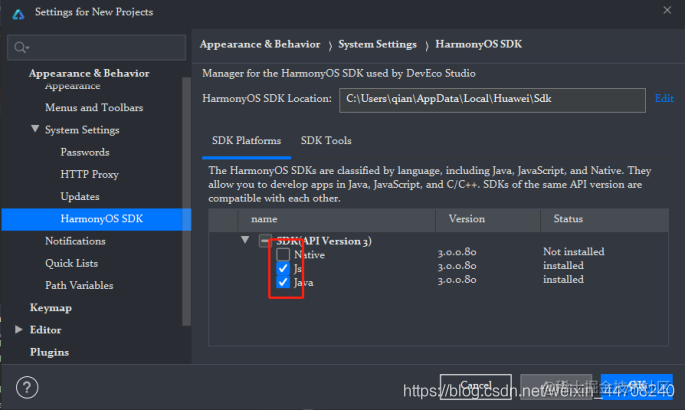Uncheck the Java SDK checkbox
This screenshot has width=685, height=410.
click(283, 282)
